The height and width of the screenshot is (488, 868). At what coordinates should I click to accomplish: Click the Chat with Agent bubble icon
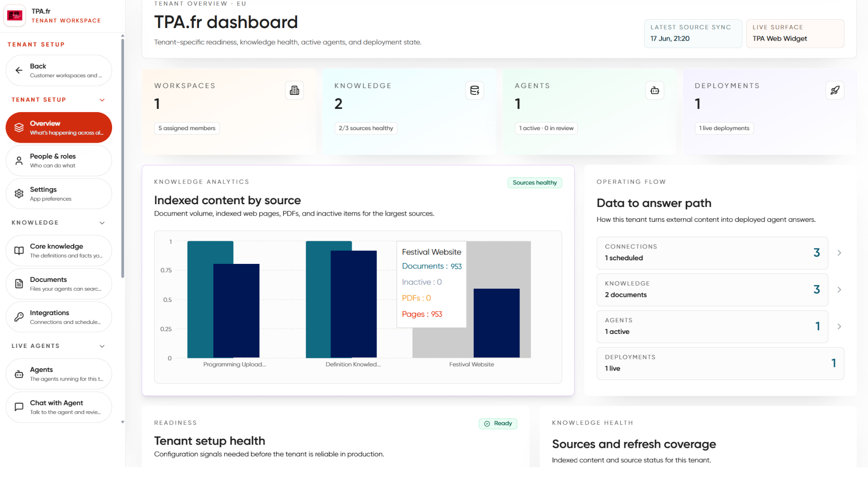(19, 407)
